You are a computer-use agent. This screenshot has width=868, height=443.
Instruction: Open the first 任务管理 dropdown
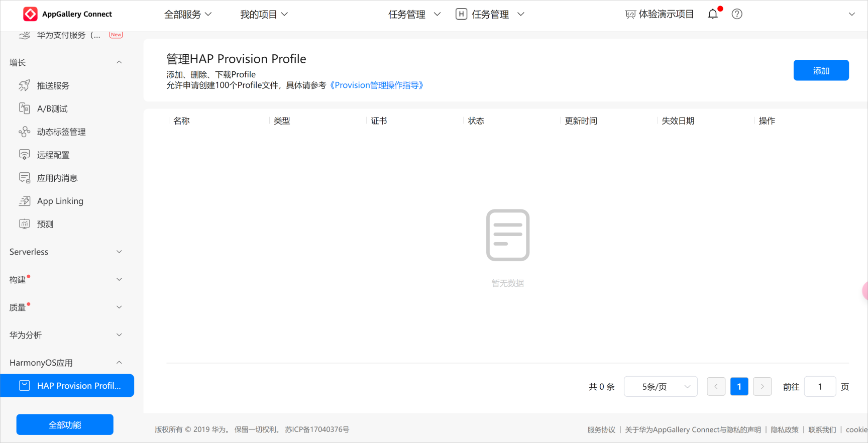(x=414, y=15)
